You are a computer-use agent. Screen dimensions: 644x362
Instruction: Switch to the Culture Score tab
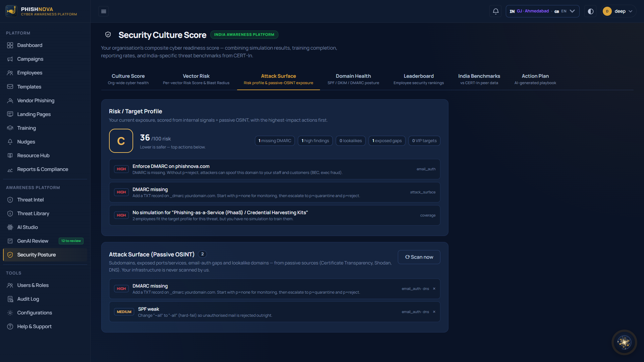pyautogui.click(x=128, y=79)
